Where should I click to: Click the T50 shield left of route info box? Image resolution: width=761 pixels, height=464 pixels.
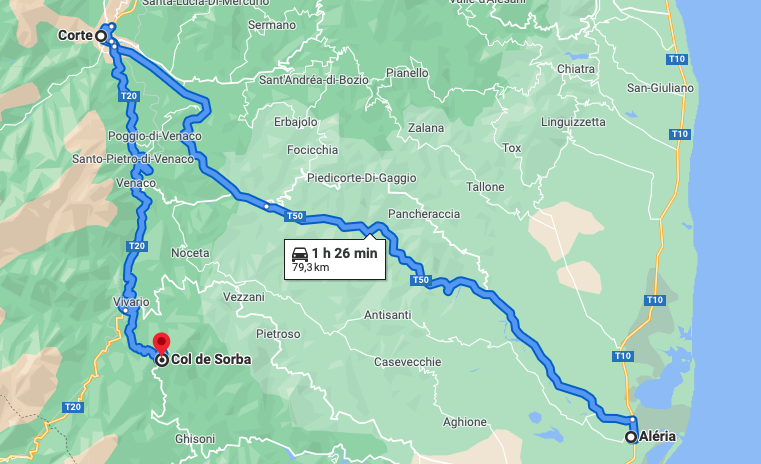tap(295, 216)
